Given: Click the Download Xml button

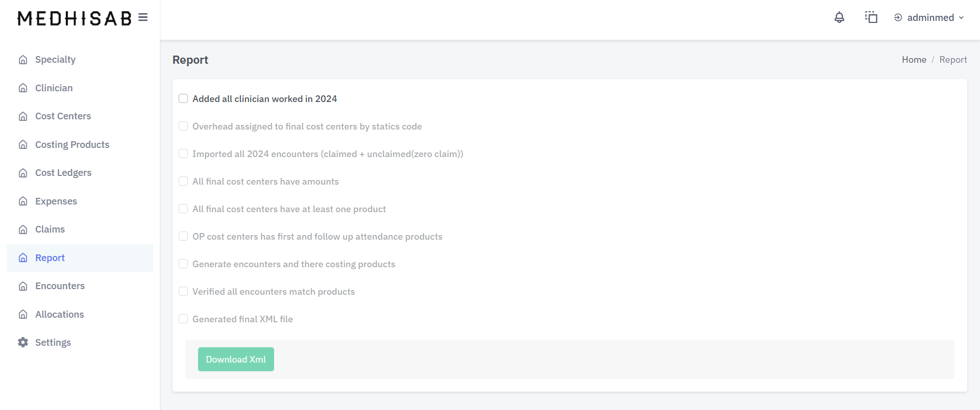Looking at the screenshot, I should (x=236, y=359).
